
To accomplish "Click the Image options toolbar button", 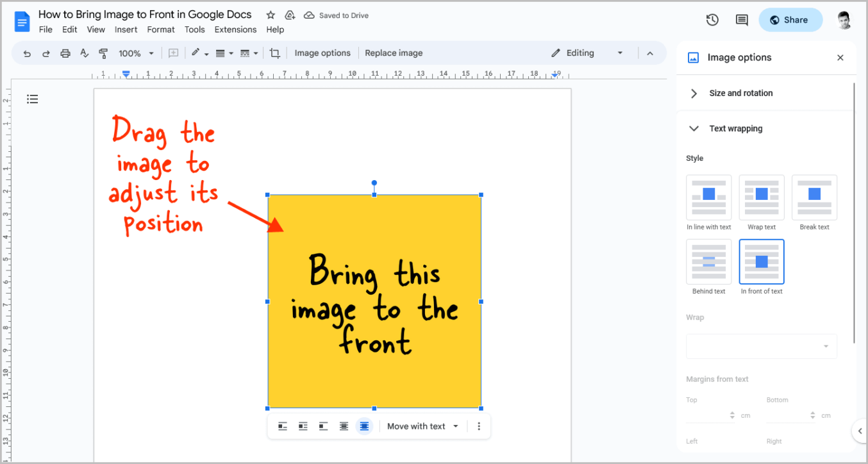I will 322,53.
